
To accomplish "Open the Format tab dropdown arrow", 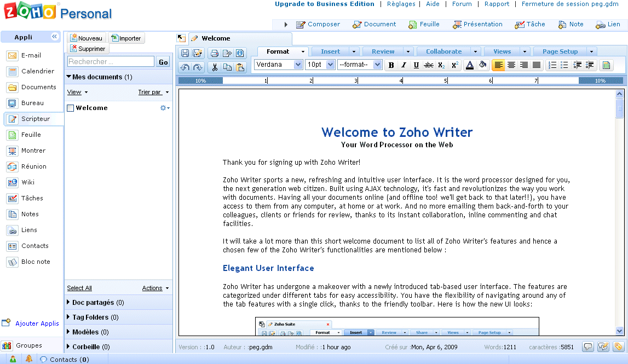I will (x=303, y=51).
